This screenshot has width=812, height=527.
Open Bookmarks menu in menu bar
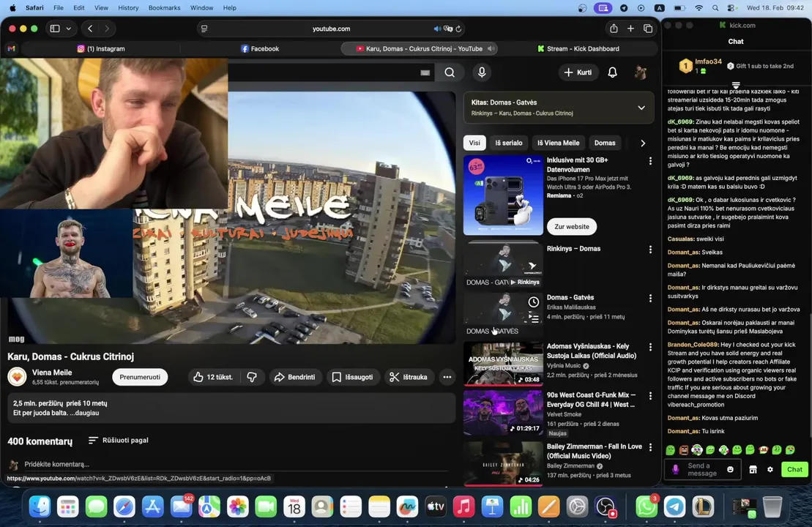[x=164, y=8]
